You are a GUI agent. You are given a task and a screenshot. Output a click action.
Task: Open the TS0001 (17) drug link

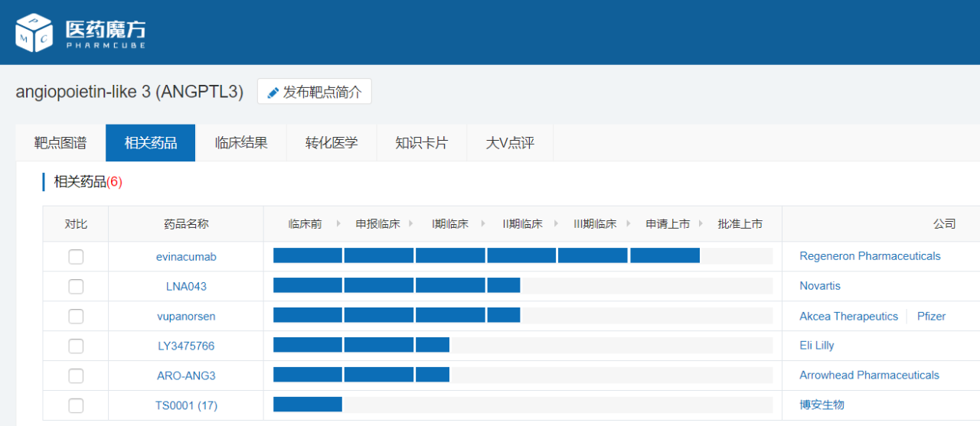[x=186, y=405]
